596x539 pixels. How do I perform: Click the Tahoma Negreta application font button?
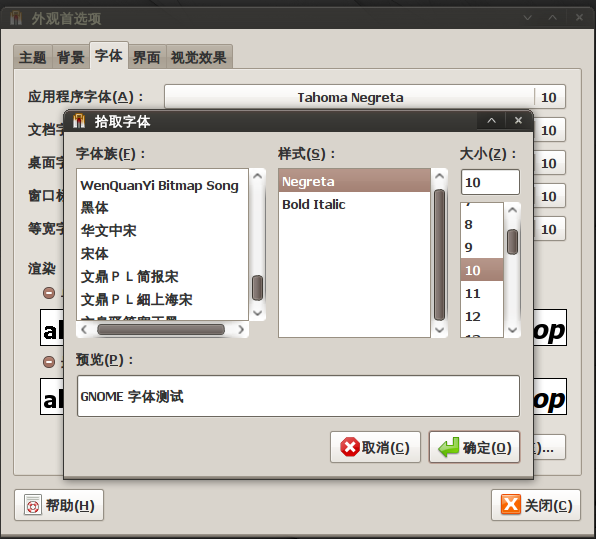click(365, 97)
